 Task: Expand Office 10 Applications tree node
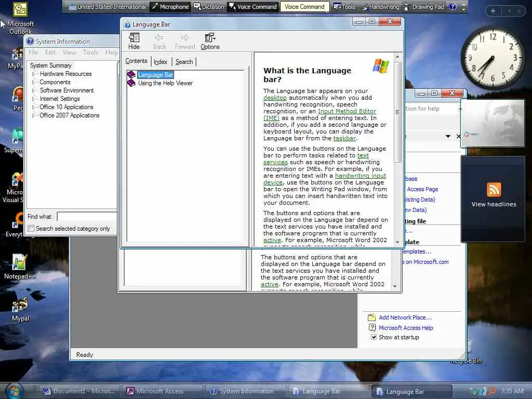pyautogui.click(x=33, y=107)
